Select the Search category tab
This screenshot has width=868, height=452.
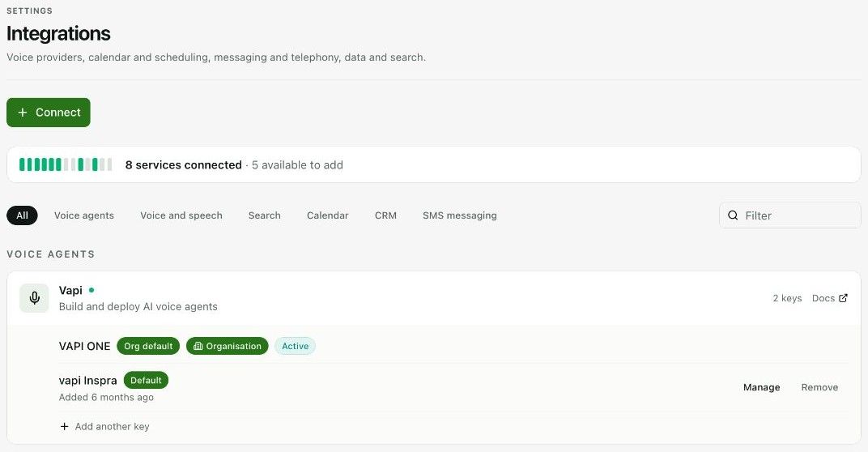click(265, 215)
